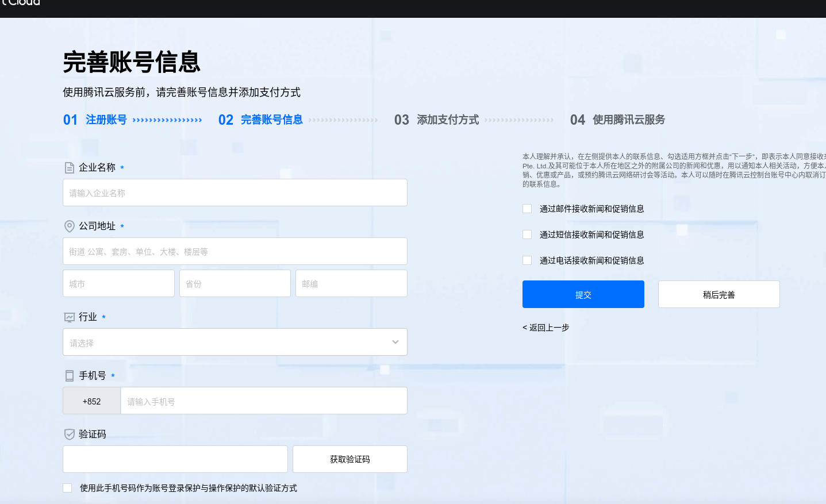826x504 pixels.
Task: Open the +852 country code selector
Action: (x=92, y=401)
